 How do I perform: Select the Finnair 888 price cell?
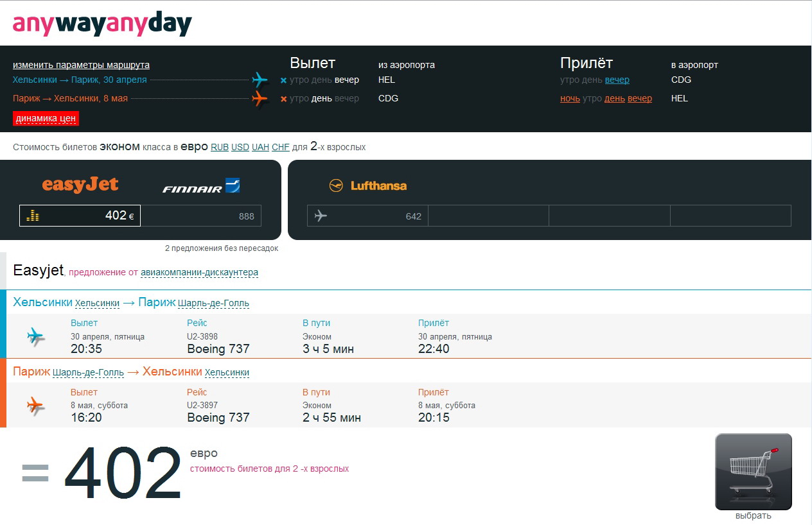[x=201, y=216]
